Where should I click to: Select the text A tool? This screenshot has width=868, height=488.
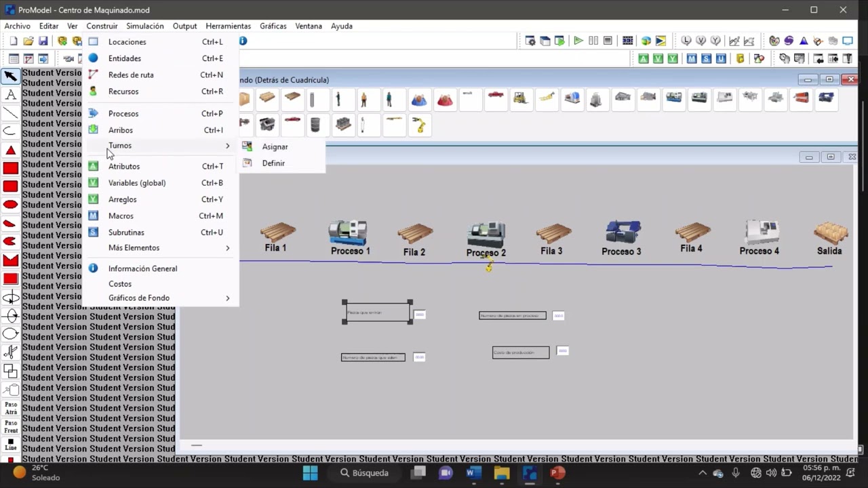[x=10, y=95]
